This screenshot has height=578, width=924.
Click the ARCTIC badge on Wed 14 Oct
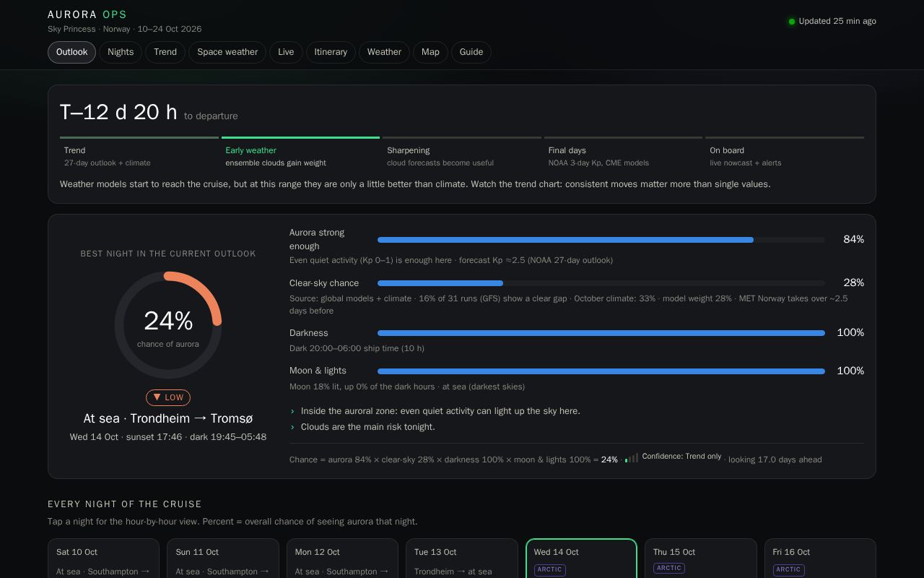[549, 569]
